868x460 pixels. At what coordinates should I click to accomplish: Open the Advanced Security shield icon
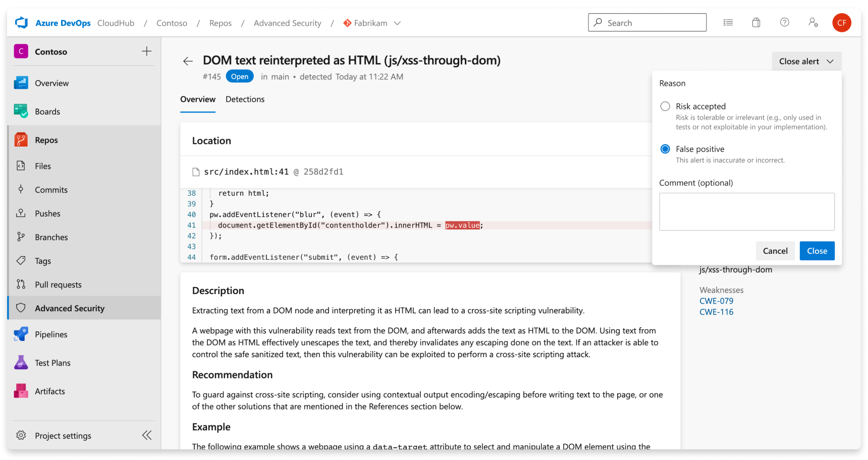[21, 308]
